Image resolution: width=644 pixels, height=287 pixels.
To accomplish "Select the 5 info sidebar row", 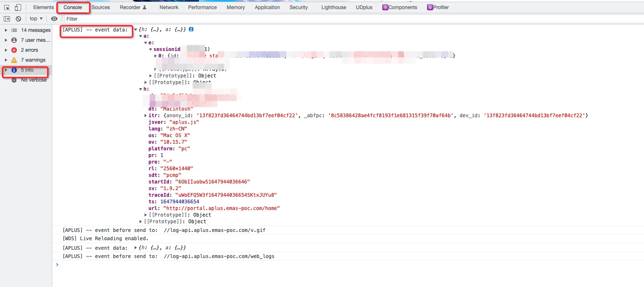I will pos(26,70).
